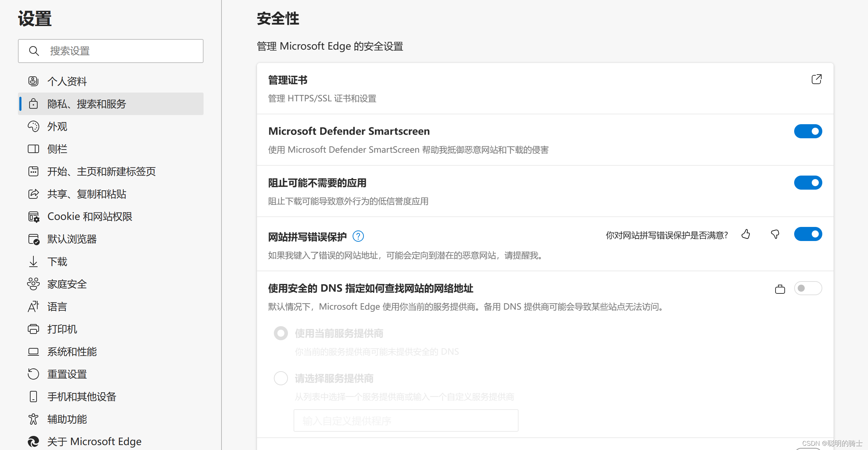Click the Edge logo icon in sidebar

point(33,441)
